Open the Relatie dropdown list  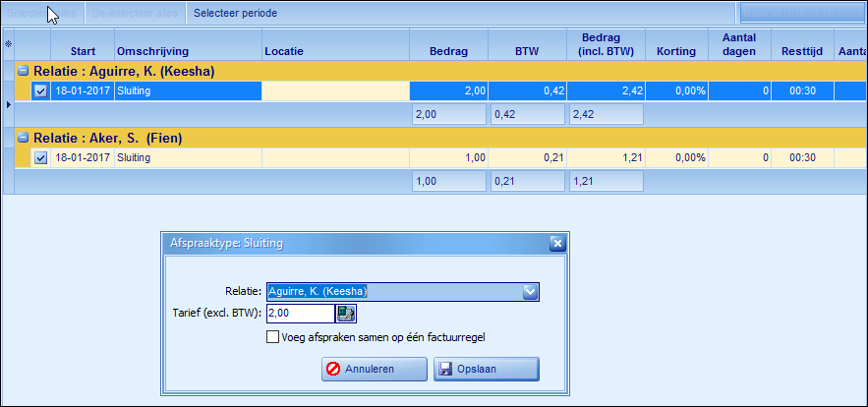(530, 291)
